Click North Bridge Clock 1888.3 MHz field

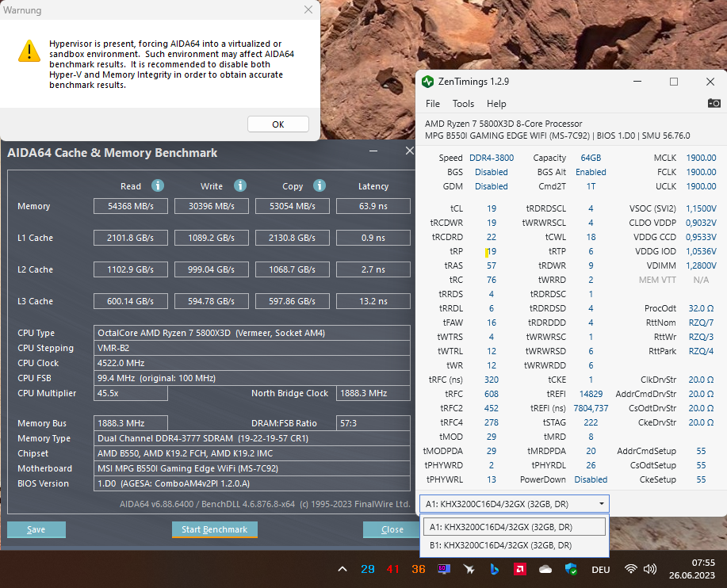(373, 393)
